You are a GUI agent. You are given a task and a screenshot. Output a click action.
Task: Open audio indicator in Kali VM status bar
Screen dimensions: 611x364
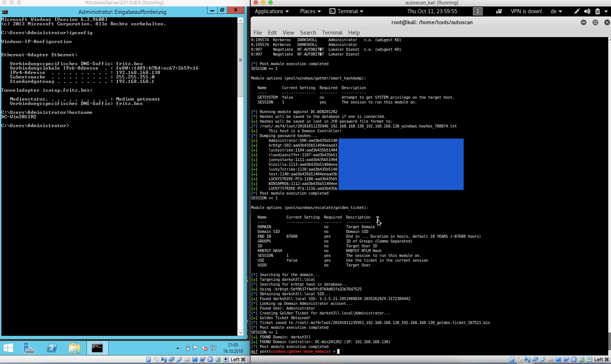(x=527, y=359)
